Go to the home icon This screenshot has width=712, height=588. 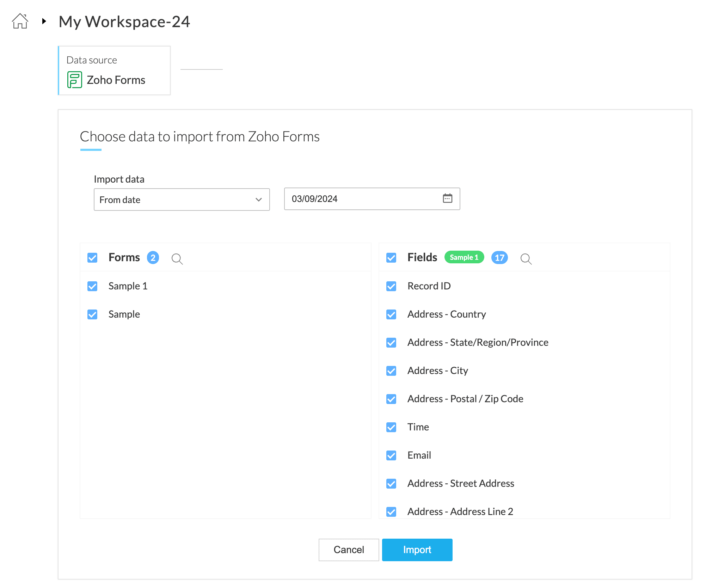tap(20, 21)
